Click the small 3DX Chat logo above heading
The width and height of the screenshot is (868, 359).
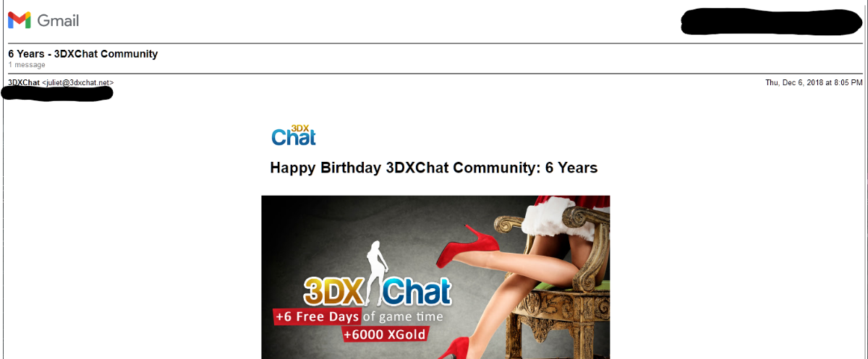point(294,134)
